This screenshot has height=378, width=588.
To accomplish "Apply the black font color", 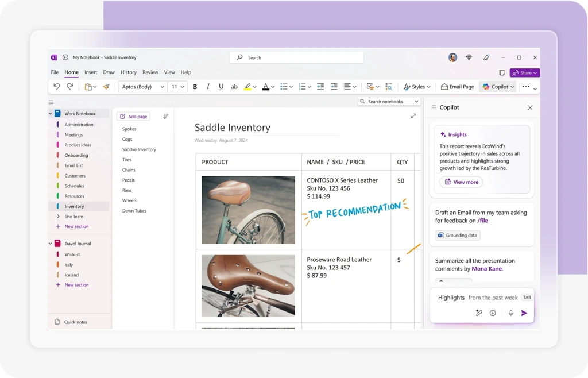I will [265, 87].
